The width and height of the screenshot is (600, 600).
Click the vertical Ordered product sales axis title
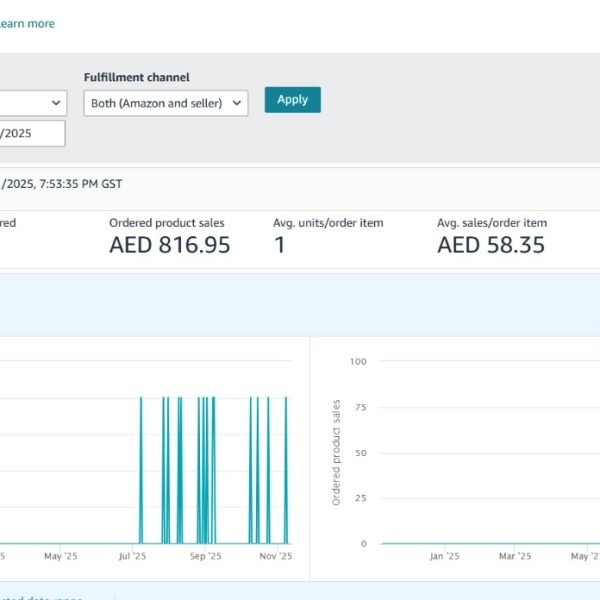coord(336,452)
